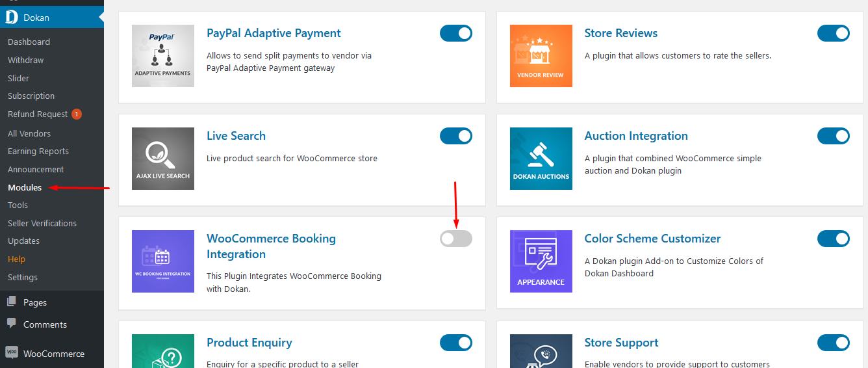Click the Store Reviews module title
Screen dimensions: 868x368
pyautogui.click(x=621, y=33)
